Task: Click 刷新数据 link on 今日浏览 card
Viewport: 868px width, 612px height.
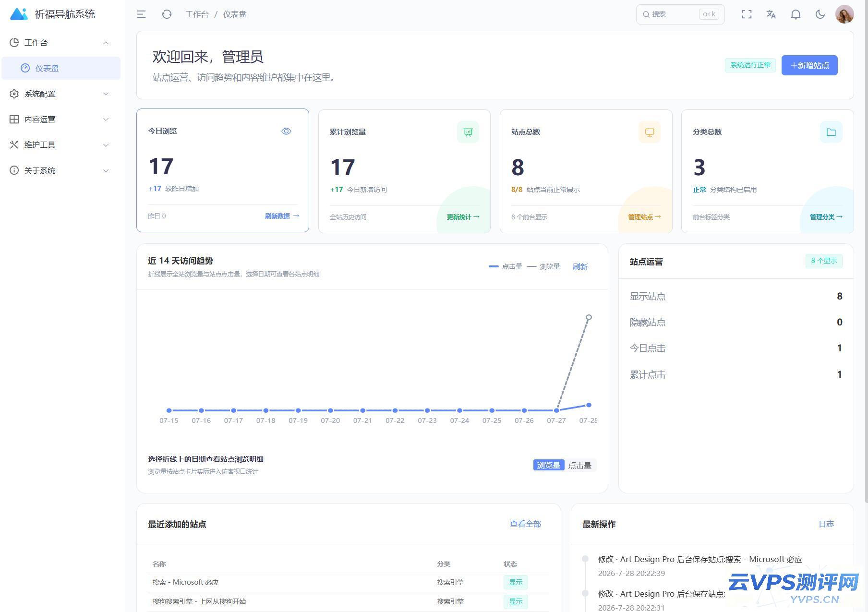Action: coord(282,216)
